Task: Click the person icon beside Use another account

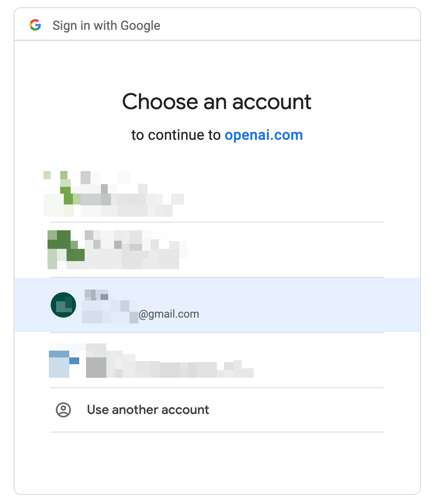Action: point(63,410)
